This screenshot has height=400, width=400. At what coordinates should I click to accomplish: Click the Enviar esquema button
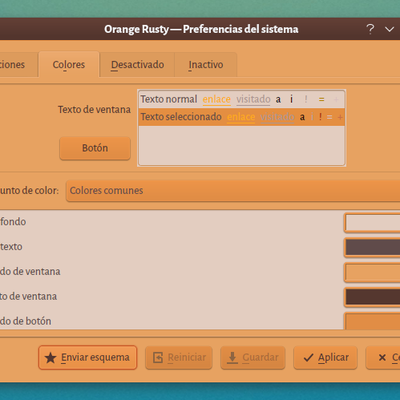[x=88, y=358]
